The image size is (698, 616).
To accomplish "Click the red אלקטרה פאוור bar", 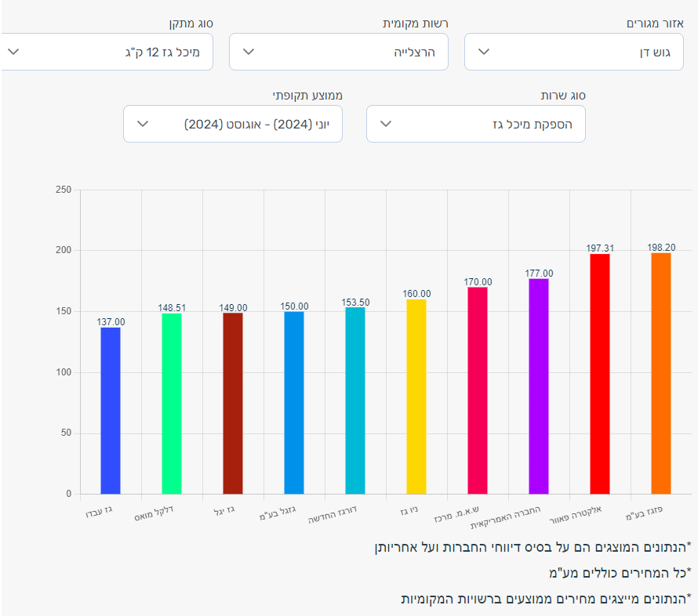I will 600,374.
